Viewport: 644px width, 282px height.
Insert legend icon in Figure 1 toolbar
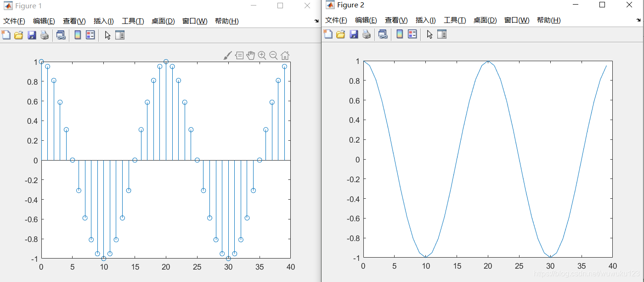click(x=90, y=35)
